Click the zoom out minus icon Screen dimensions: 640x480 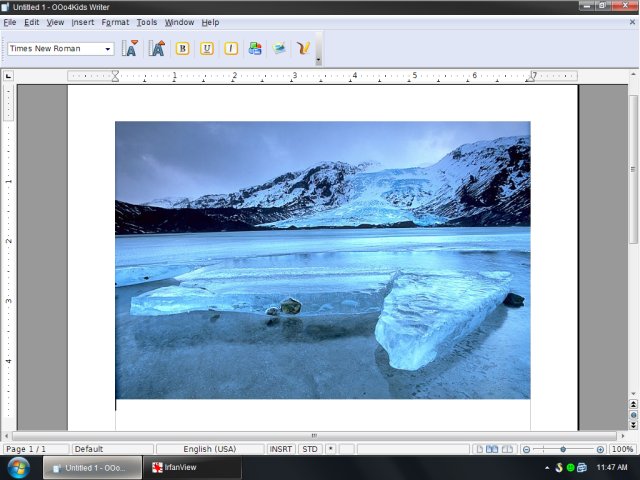526,450
